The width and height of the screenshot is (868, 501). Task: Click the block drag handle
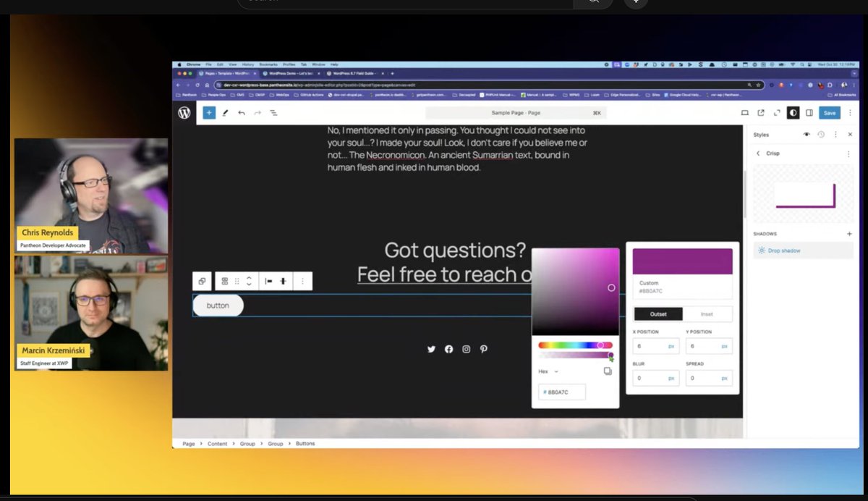point(237,281)
